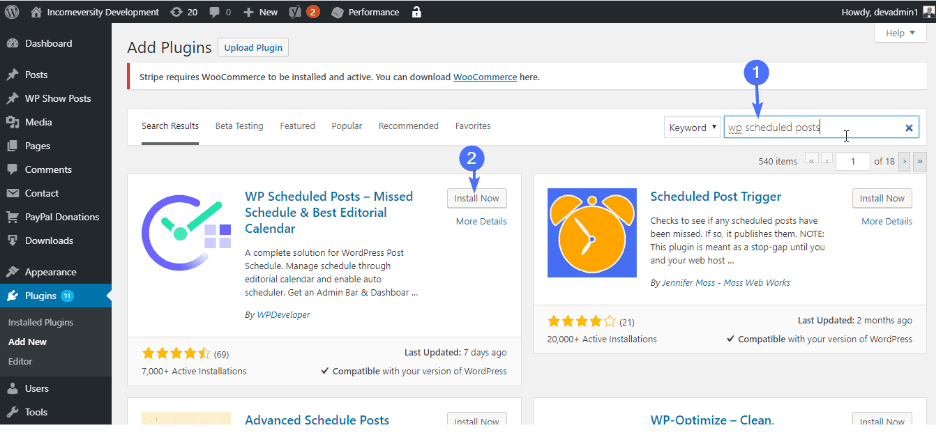Click the star rating of Scheduled Post Trigger
The height and width of the screenshot is (439, 938).
click(x=581, y=322)
